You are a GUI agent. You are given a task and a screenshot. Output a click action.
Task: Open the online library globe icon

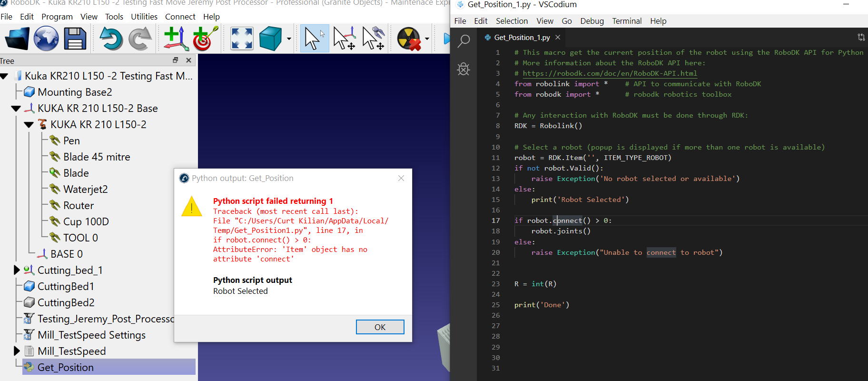(46, 39)
